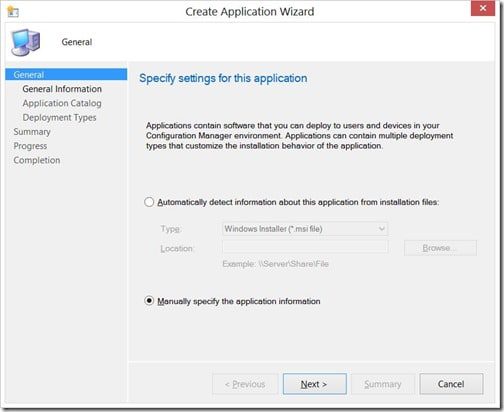
Task: Click the wizard icon in the title bar
Action: point(13,12)
